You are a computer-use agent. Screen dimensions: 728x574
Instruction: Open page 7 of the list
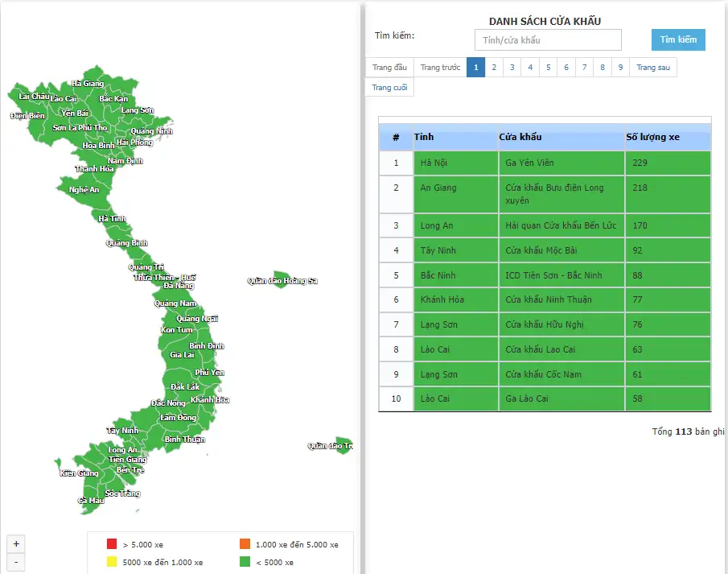click(585, 68)
